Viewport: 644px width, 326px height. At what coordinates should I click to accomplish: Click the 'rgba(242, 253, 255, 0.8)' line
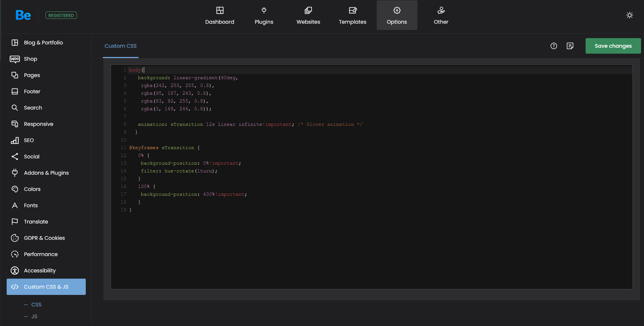[177, 85]
